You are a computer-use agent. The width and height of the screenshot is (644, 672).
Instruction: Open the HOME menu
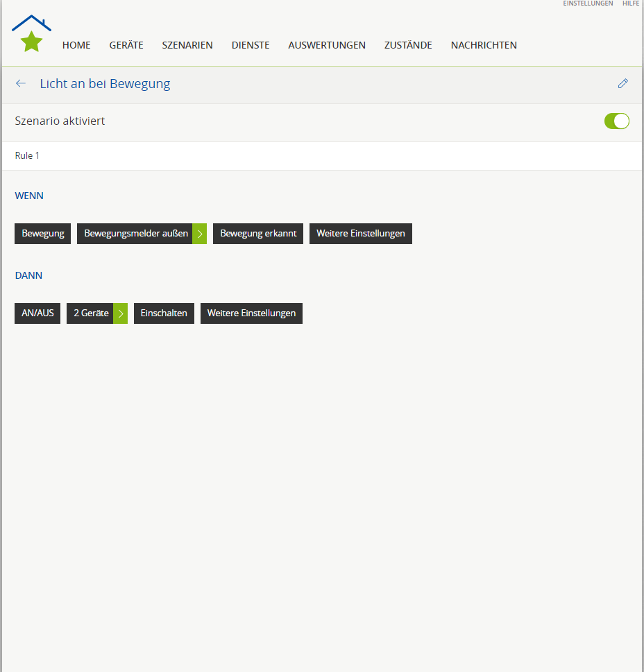click(x=76, y=45)
